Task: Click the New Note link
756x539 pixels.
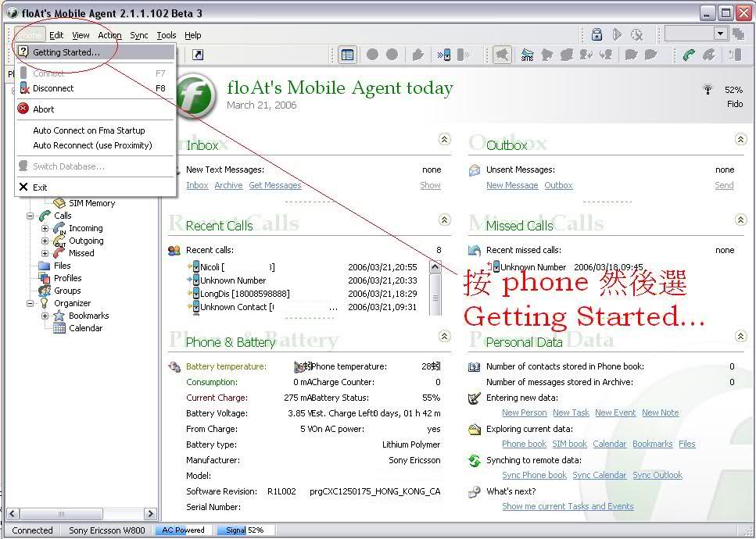Action: pos(660,412)
